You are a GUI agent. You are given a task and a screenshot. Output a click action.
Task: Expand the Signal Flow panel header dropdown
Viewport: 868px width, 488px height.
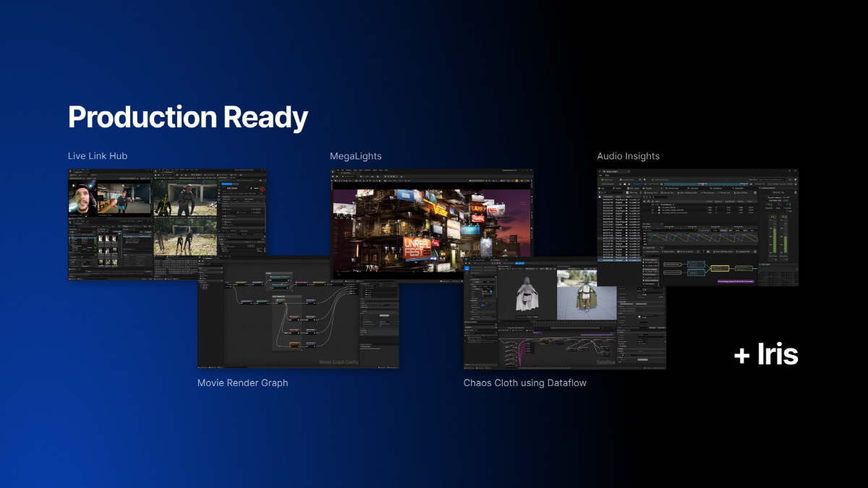[x=662, y=247]
